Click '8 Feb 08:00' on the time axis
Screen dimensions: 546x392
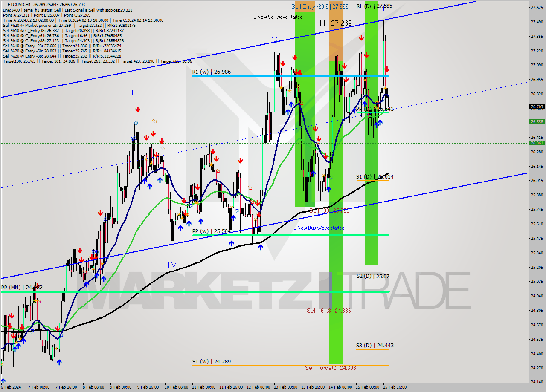point(93,387)
